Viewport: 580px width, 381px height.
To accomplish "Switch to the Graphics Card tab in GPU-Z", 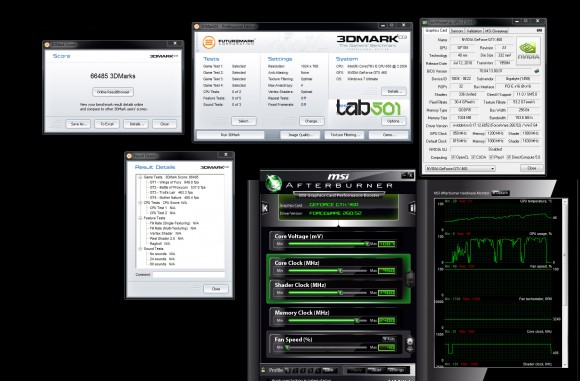I will [x=436, y=30].
